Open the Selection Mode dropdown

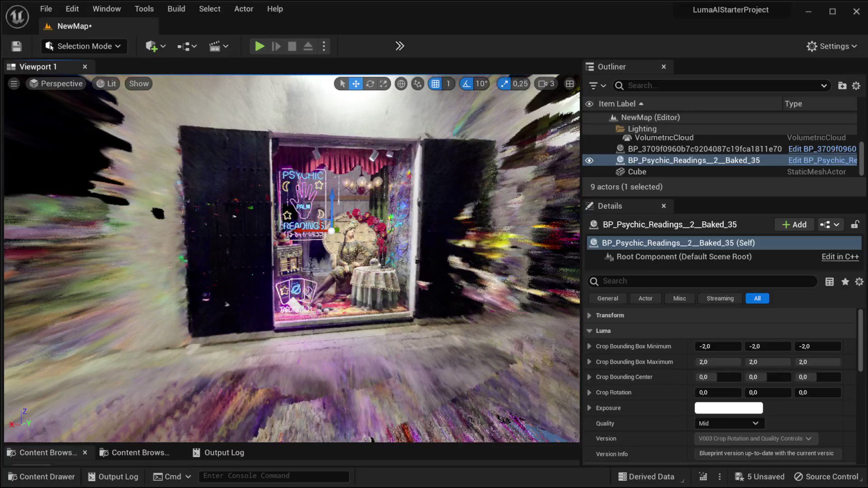84,46
